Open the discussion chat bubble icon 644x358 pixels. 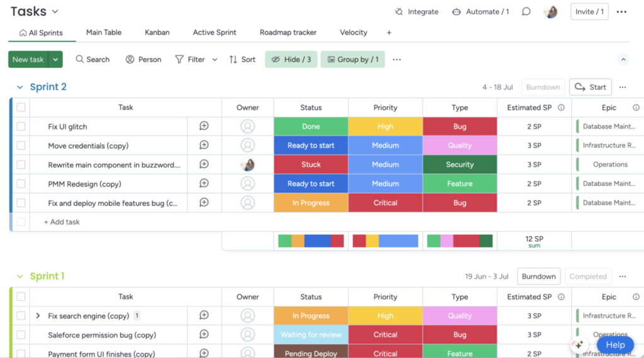tap(526, 12)
